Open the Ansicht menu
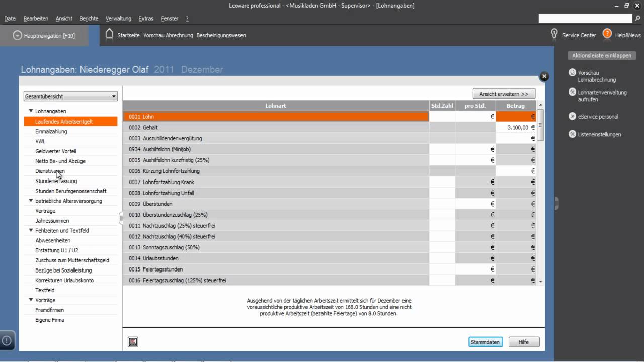The width and height of the screenshot is (644, 362). (64, 19)
